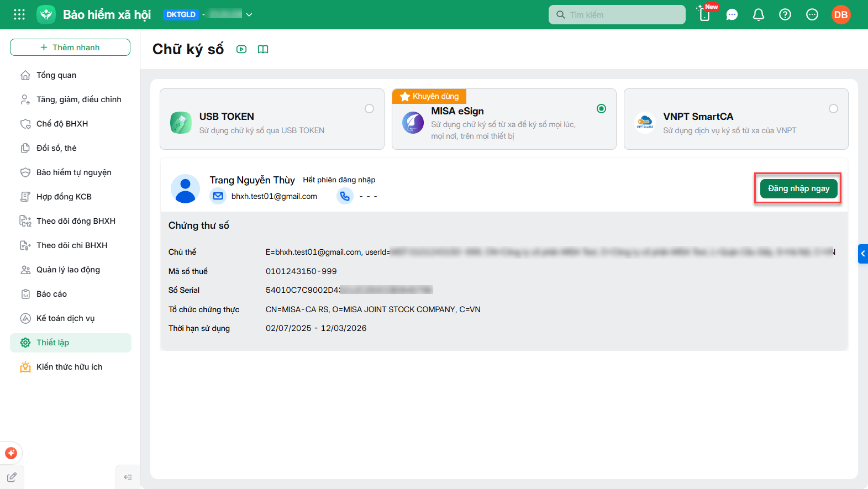Screen dimensions: 868x489
Task: Select the USB TOKEN radio button
Action: click(369, 109)
